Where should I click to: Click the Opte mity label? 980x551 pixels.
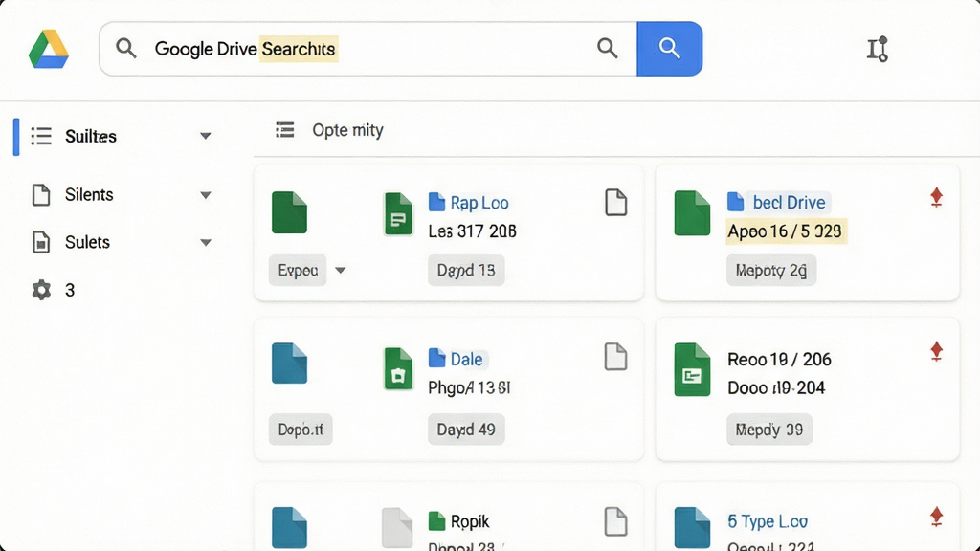tap(347, 130)
